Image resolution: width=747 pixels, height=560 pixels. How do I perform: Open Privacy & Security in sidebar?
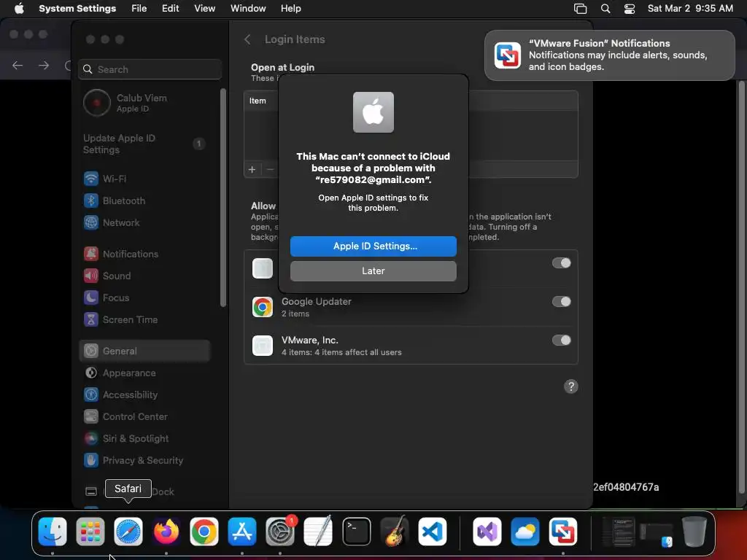coord(145,461)
